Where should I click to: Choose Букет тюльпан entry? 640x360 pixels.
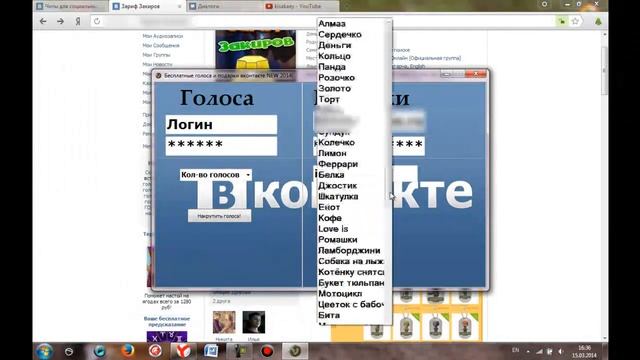pos(351,283)
